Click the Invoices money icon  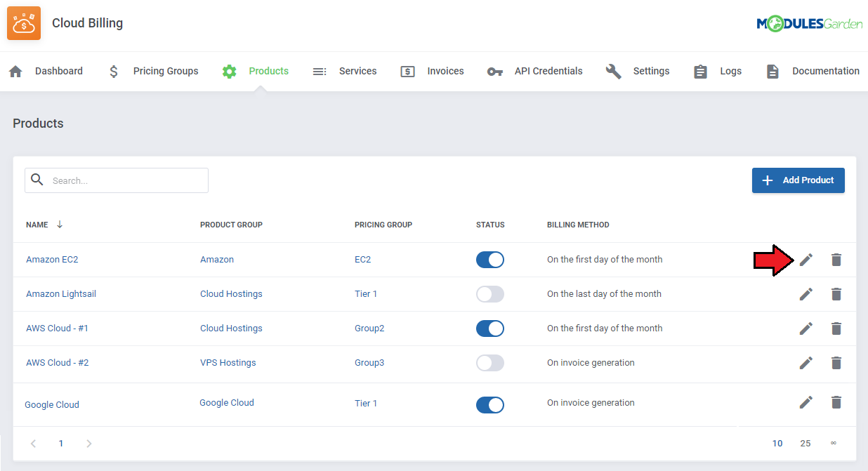tap(407, 71)
